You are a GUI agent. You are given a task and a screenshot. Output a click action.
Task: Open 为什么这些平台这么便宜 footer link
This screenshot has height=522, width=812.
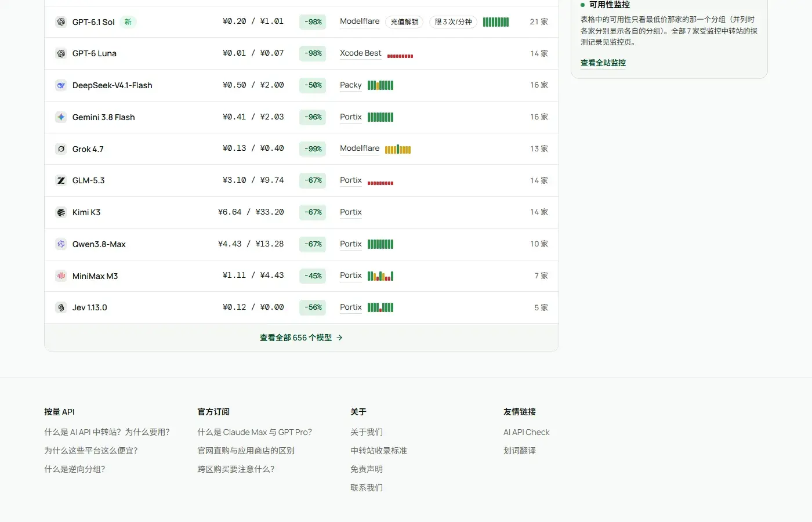[91, 451]
